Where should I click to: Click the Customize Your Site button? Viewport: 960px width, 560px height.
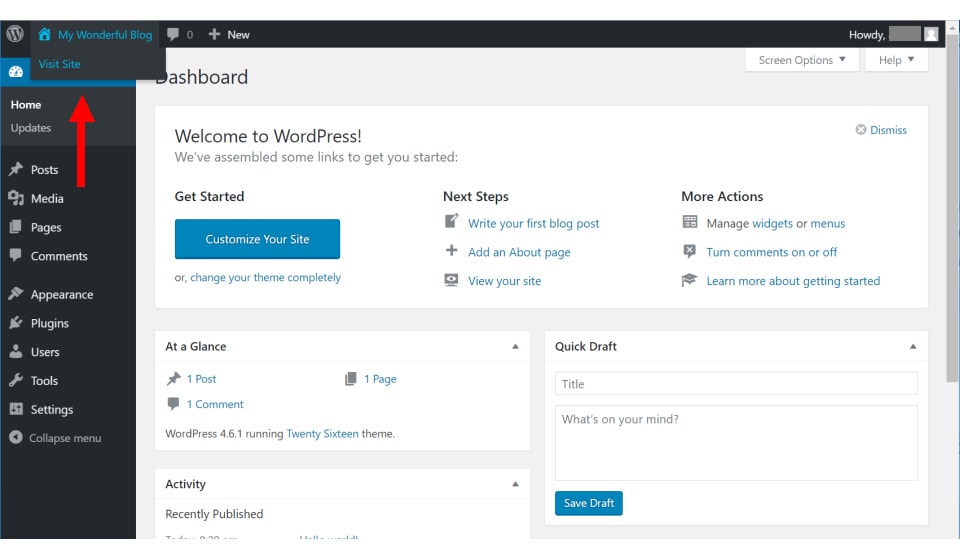coord(257,239)
